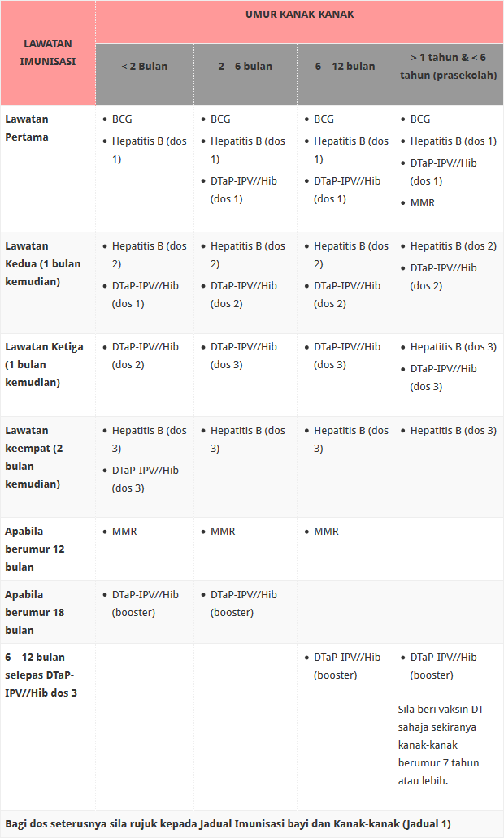Select the 'Apabila berumur 18 bulan' row label

tap(35, 612)
